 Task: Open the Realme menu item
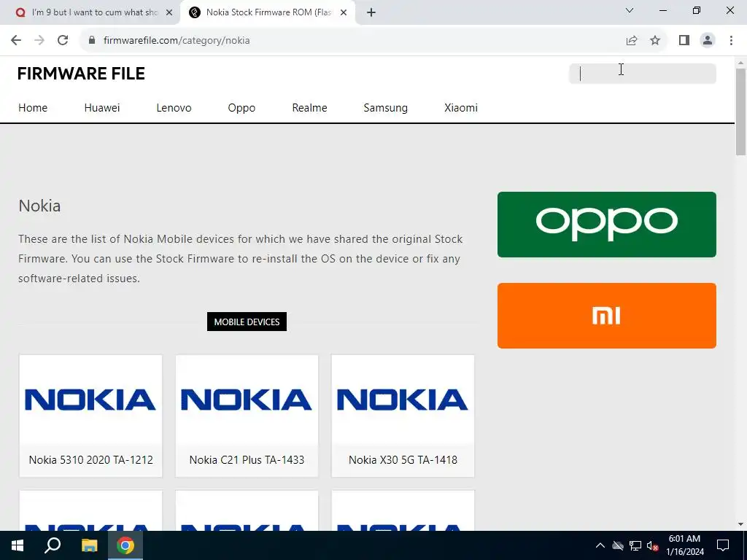[x=309, y=108]
